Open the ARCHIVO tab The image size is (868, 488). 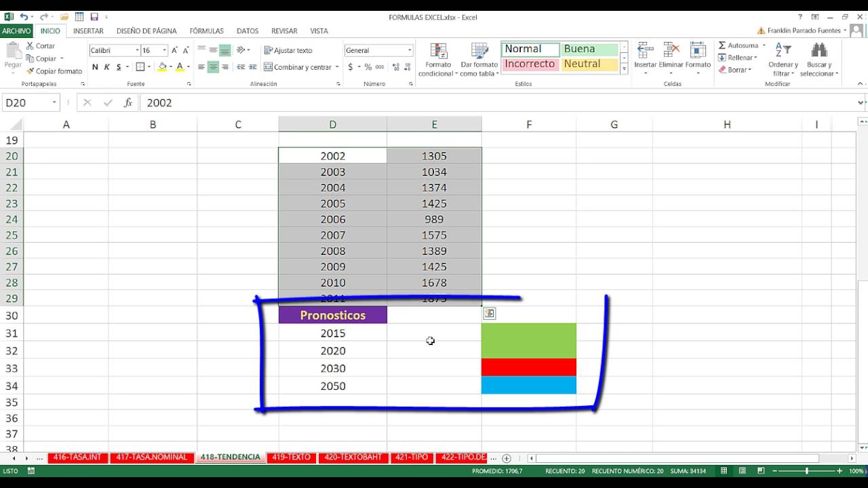point(16,30)
